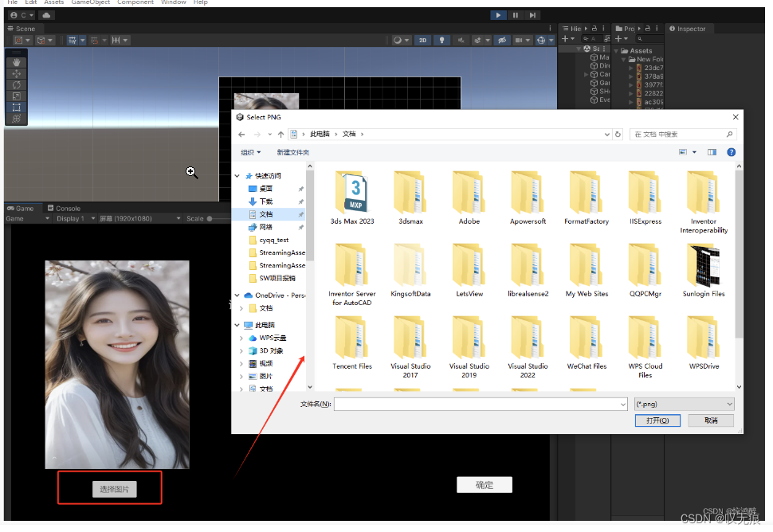Open the 组织 dropdown in the dialog toolbar

click(250, 152)
